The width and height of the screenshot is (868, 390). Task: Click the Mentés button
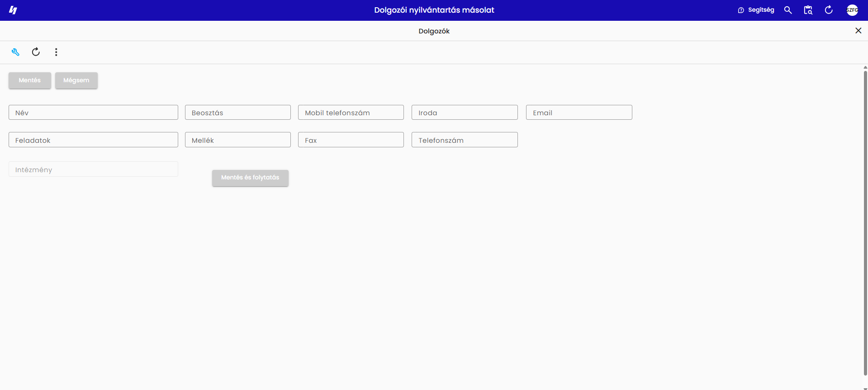point(30,80)
